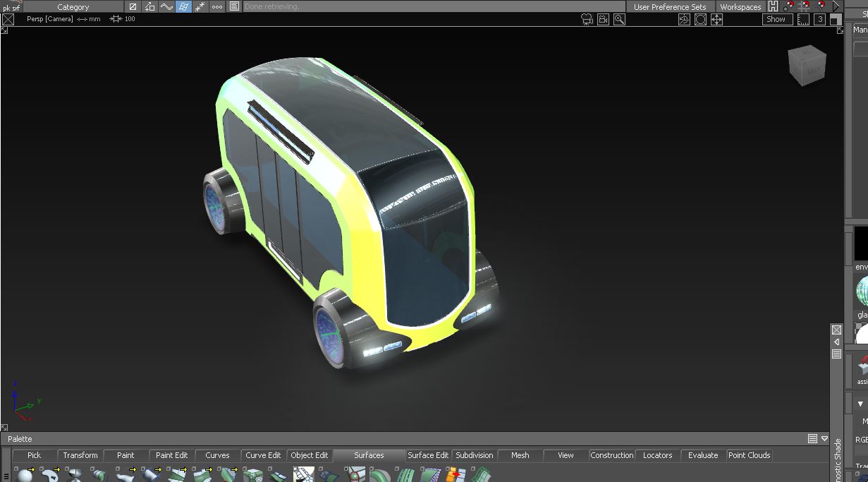Toggle the viewport maximize box at top-left
The width and height of the screenshot is (868, 482).
point(8,20)
